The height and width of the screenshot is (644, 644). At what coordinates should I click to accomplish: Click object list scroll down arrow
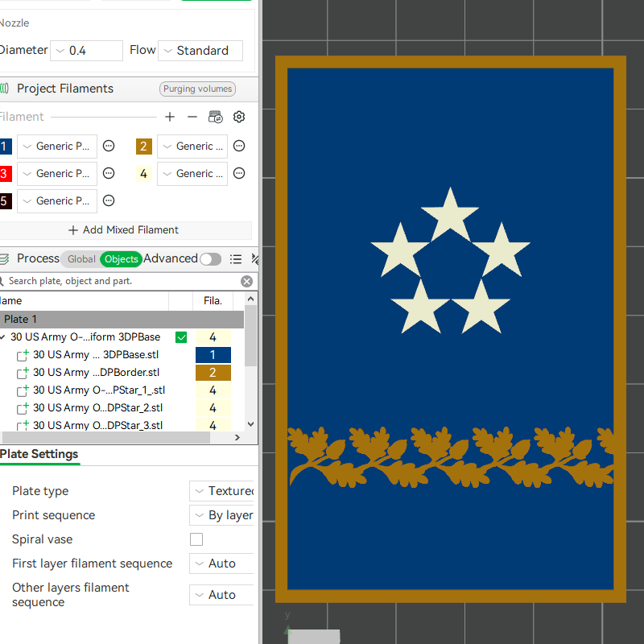coord(251,424)
